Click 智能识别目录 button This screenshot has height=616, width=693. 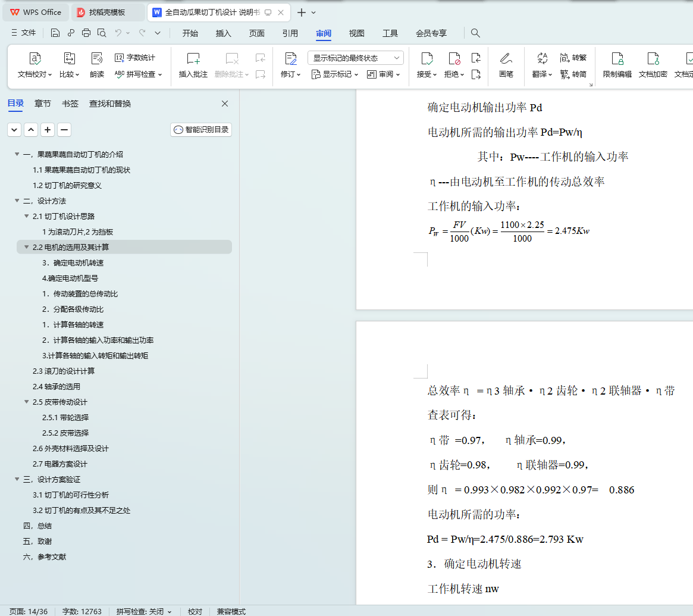201,130
